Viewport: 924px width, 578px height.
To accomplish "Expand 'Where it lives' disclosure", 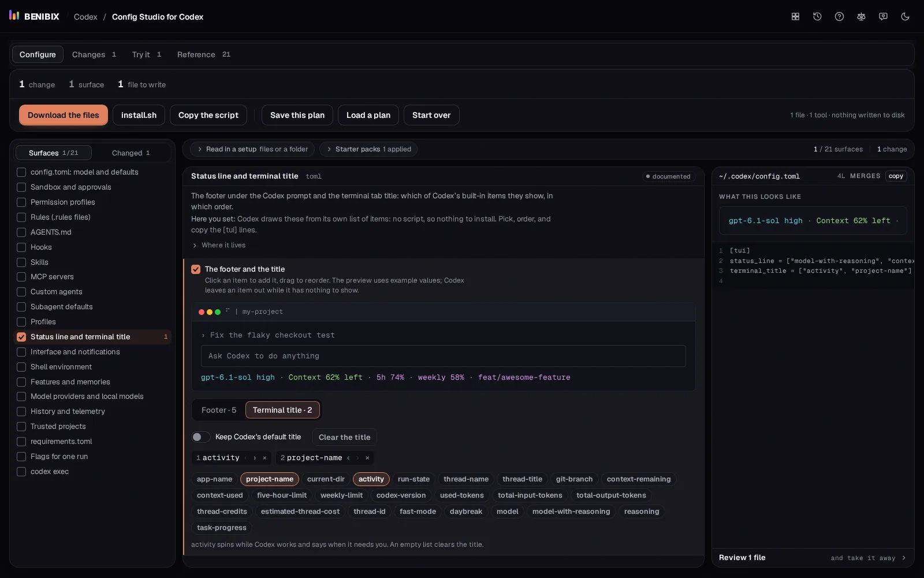I will (x=219, y=245).
